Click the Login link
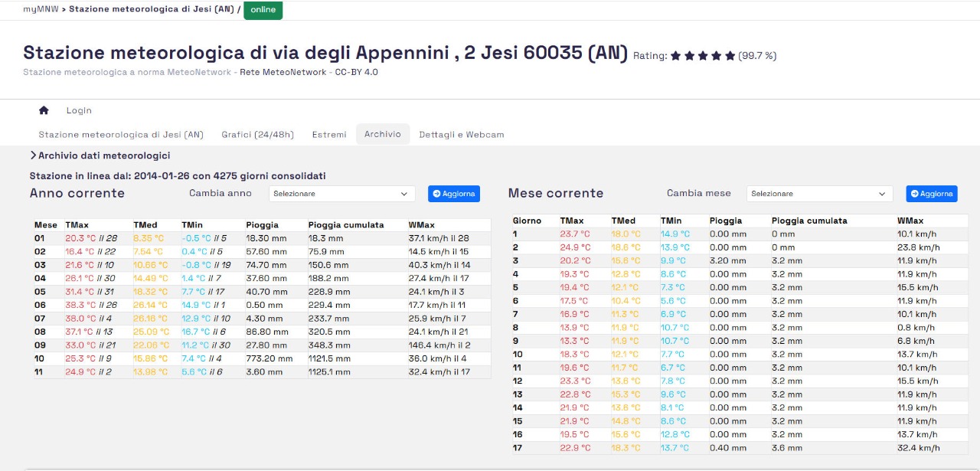980x471 pixels. click(79, 110)
